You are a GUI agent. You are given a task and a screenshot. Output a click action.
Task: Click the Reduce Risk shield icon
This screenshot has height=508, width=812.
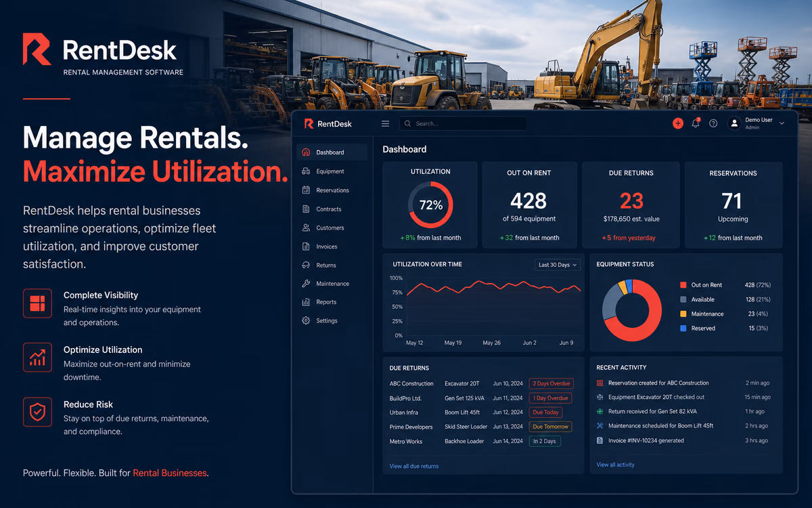(x=37, y=412)
